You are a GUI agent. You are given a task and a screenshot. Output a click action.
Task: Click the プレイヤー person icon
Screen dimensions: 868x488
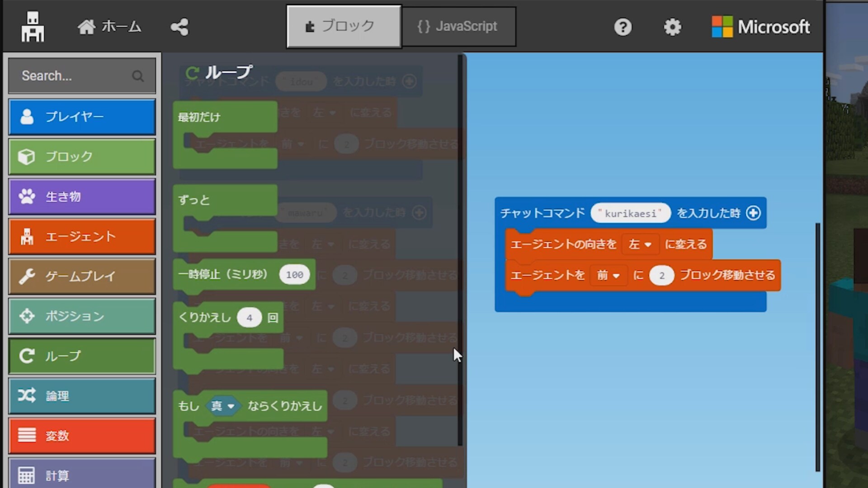point(27,117)
